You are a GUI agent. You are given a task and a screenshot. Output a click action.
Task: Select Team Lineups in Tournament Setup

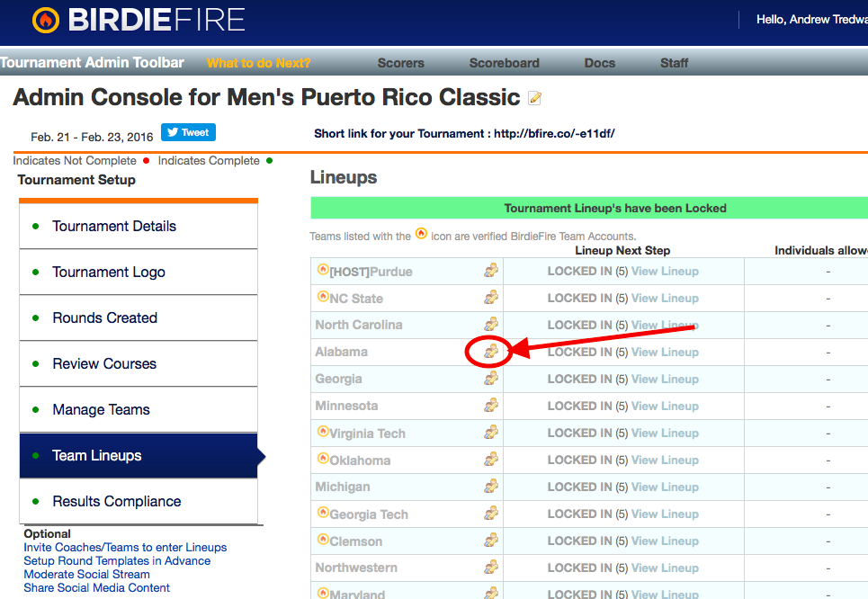[97, 455]
